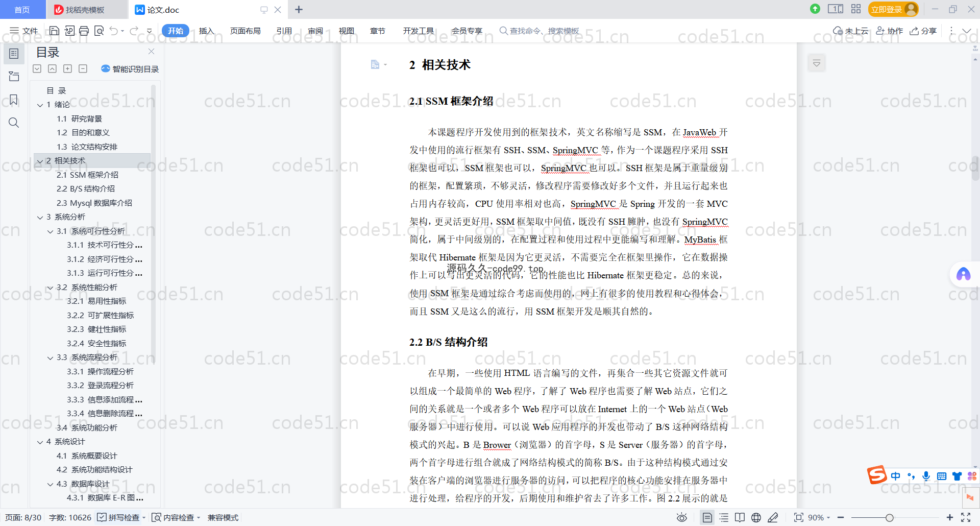Switch to the 引用 ribbon tab
The width and height of the screenshot is (980, 526).
tap(284, 31)
